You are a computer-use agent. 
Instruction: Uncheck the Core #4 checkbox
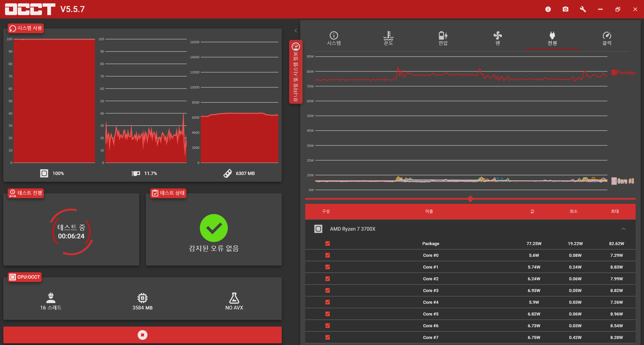(328, 302)
